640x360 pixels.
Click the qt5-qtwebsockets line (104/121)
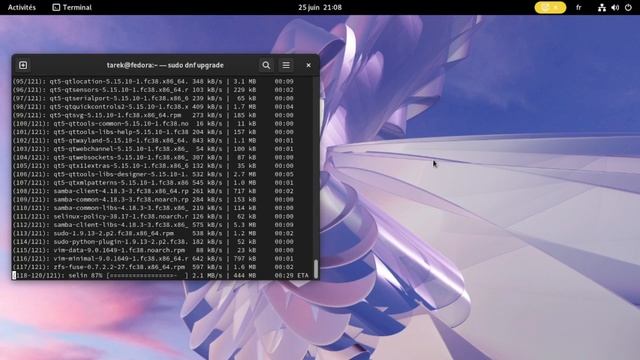153,157
